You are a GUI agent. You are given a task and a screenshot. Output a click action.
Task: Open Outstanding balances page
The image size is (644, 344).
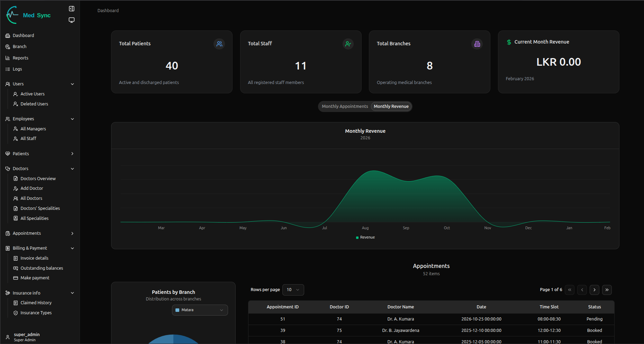click(x=42, y=268)
